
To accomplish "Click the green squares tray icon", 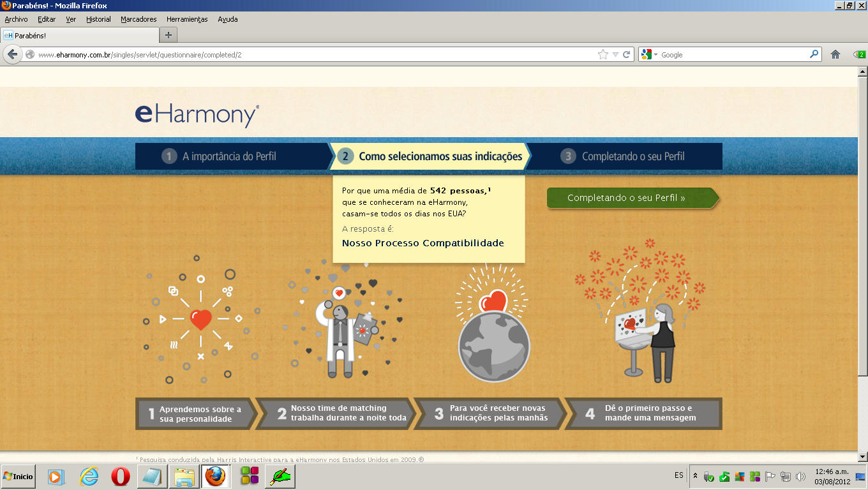I will tap(755, 477).
